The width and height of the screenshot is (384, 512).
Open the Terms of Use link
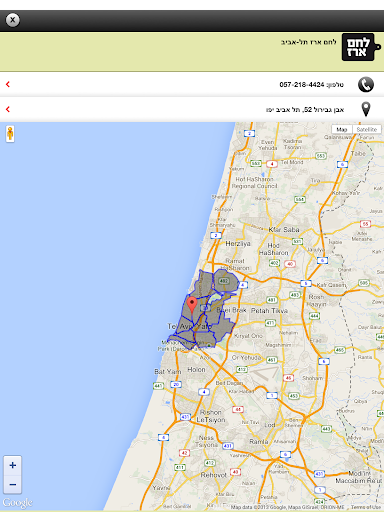[365, 507]
